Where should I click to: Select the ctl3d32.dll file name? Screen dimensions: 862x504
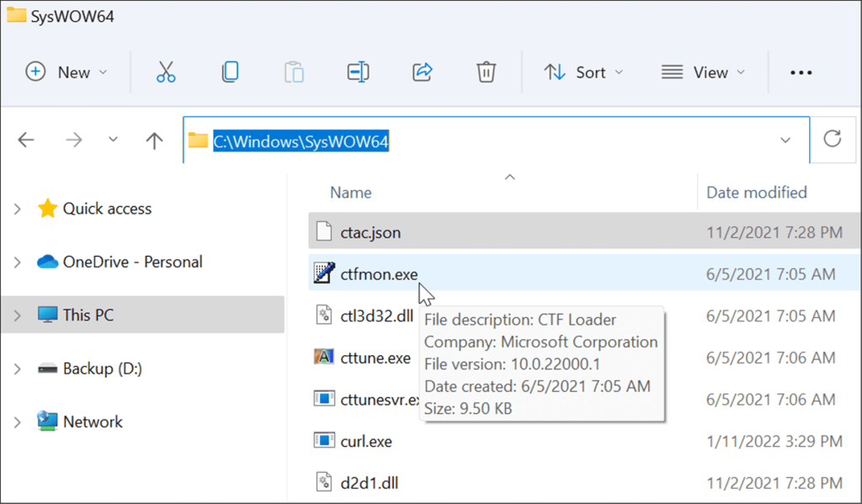click(376, 316)
